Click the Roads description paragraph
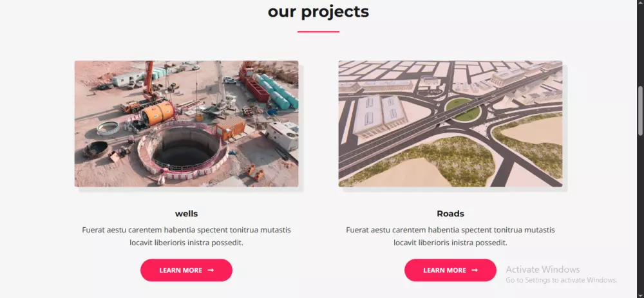Screen dimensions: 644x298 point(450,236)
